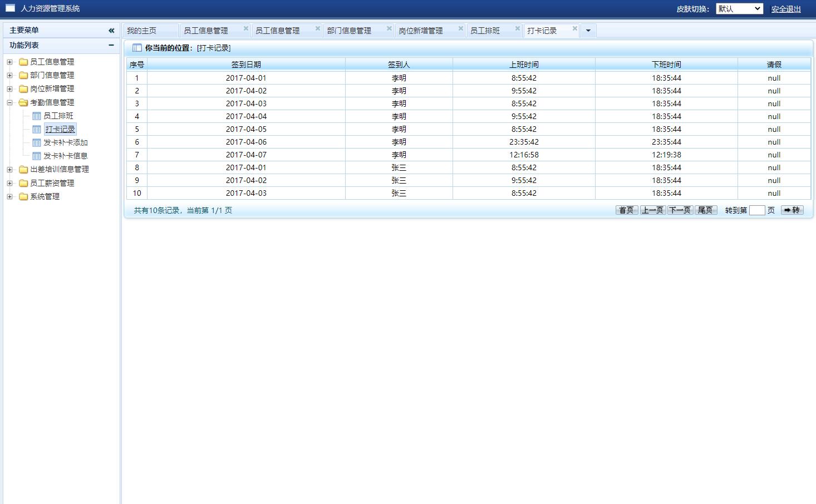Click the 上班时间 column header
816x504 pixels.
(x=524, y=65)
